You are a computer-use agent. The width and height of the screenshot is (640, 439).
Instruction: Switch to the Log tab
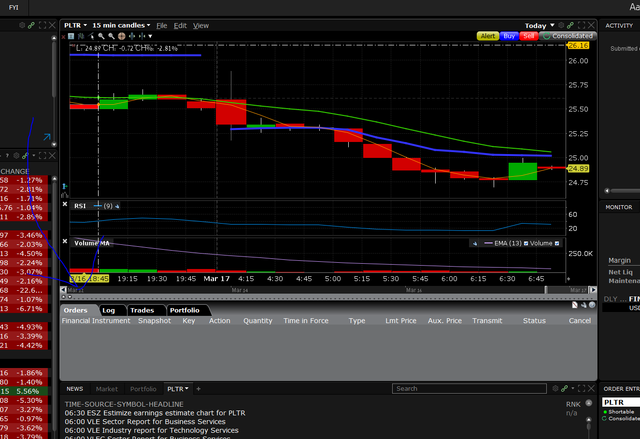(109, 310)
